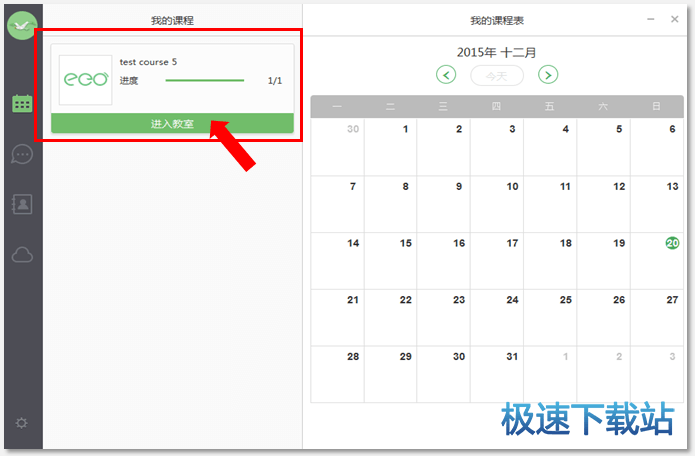The image size is (695, 456).
Task: Select highlighted date 20 in calendar
Action: 672,243
